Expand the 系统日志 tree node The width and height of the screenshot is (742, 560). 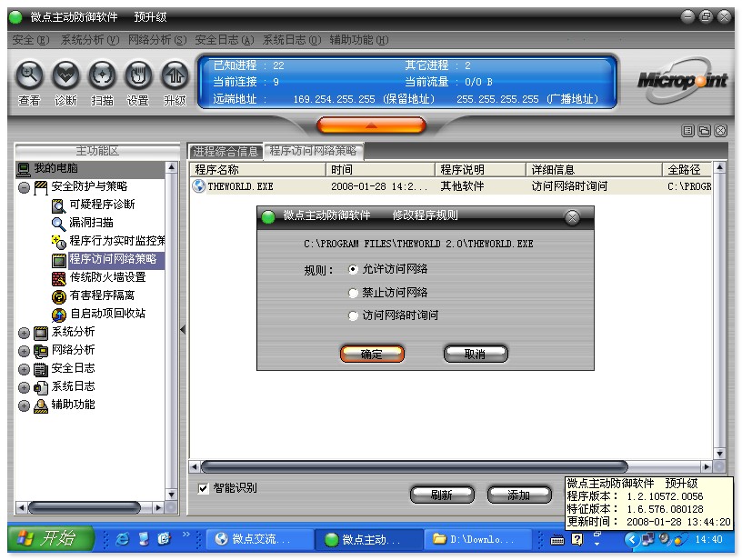[x=25, y=388]
